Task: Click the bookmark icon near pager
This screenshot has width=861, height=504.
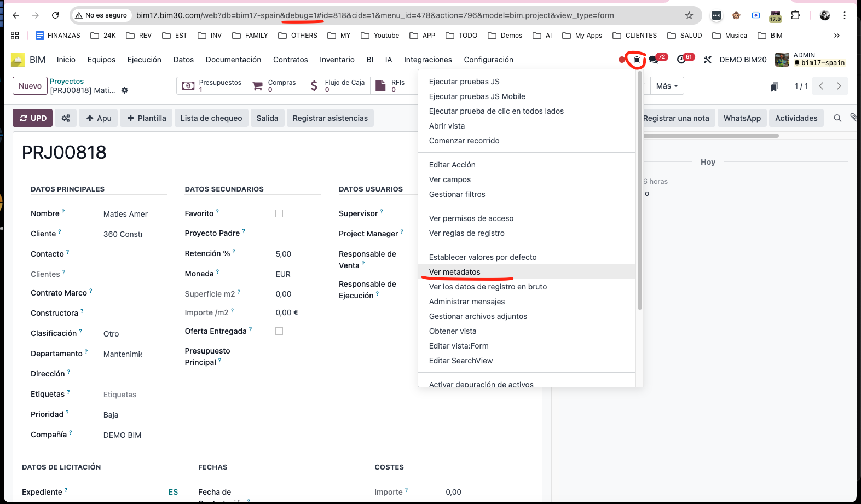Action: 775,86
